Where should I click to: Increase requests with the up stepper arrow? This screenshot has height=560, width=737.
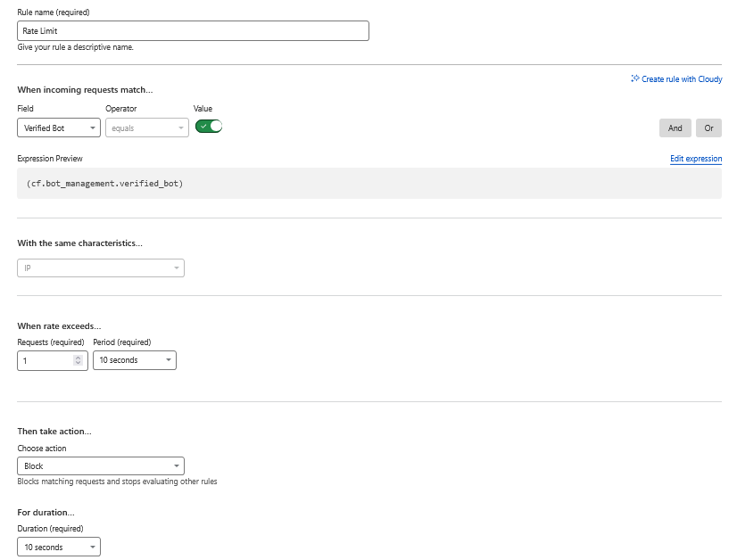[x=79, y=357]
